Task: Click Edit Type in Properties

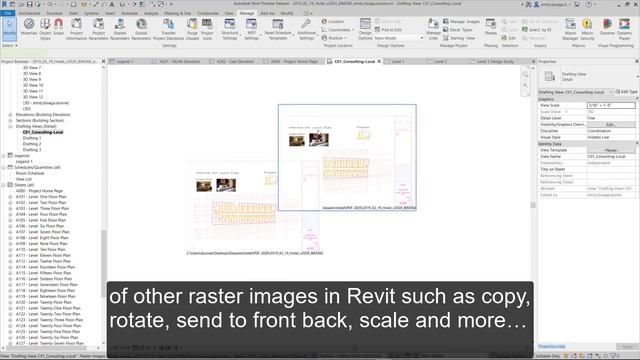Action: click(627, 92)
